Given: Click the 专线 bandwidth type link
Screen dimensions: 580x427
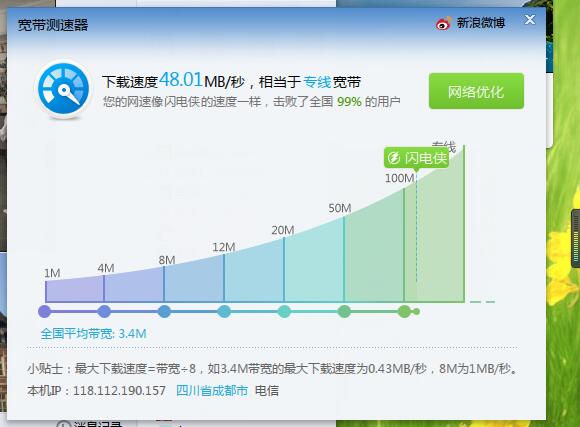Looking at the screenshot, I should 317,82.
